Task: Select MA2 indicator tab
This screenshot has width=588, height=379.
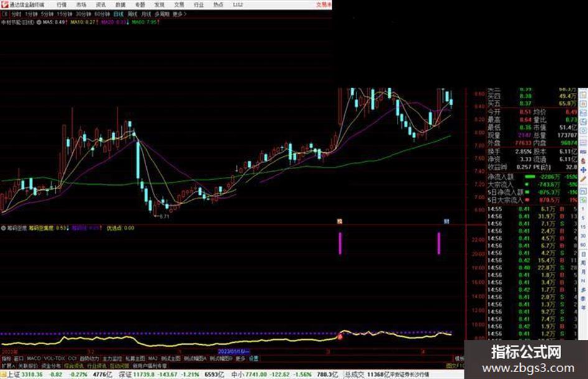Action: [152, 358]
